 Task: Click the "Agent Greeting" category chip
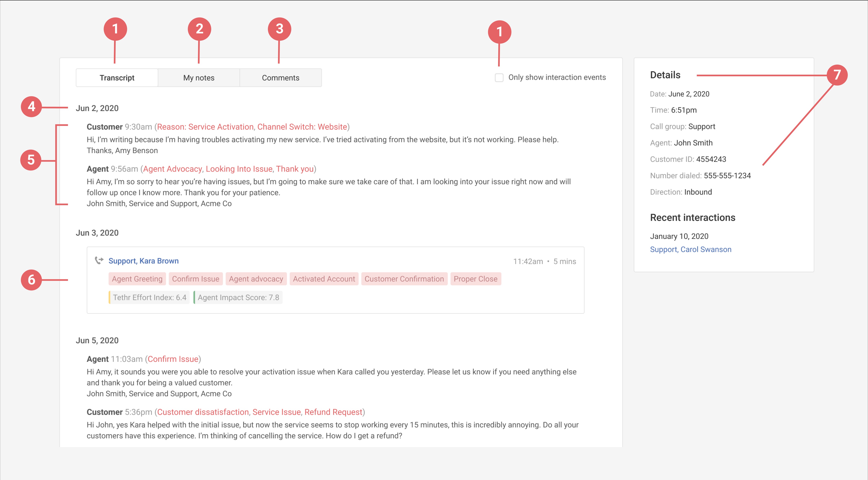point(137,279)
